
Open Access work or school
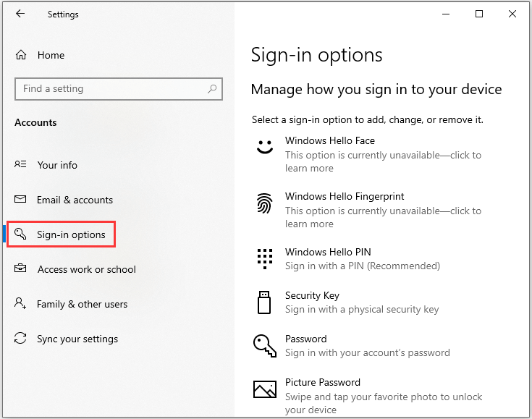pyautogui.click(x=87, y=269)
